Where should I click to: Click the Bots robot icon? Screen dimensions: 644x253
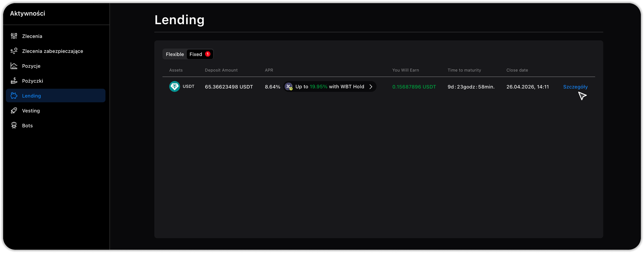click(14, 125)
